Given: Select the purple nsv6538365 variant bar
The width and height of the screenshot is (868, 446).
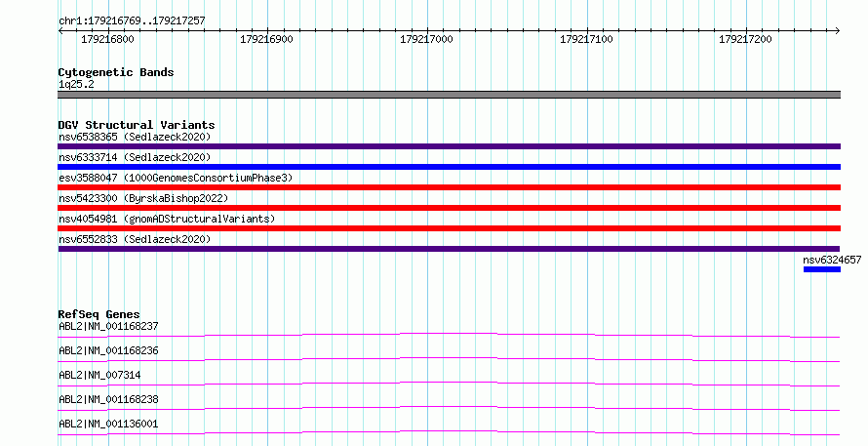Looking at the screenshot, I should coord(449,146).
